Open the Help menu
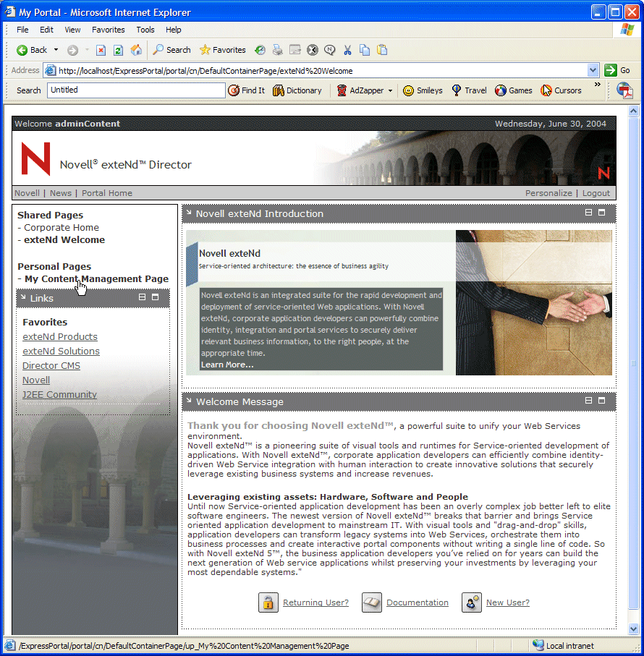 click(x=173, y=30)
